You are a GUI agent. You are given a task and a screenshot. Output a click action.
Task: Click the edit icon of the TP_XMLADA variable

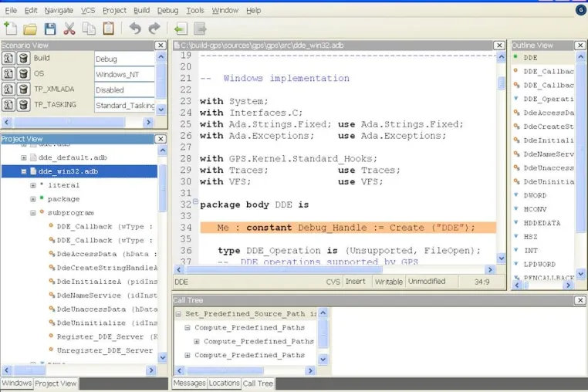pyautogui.click(x=8, y=90)
